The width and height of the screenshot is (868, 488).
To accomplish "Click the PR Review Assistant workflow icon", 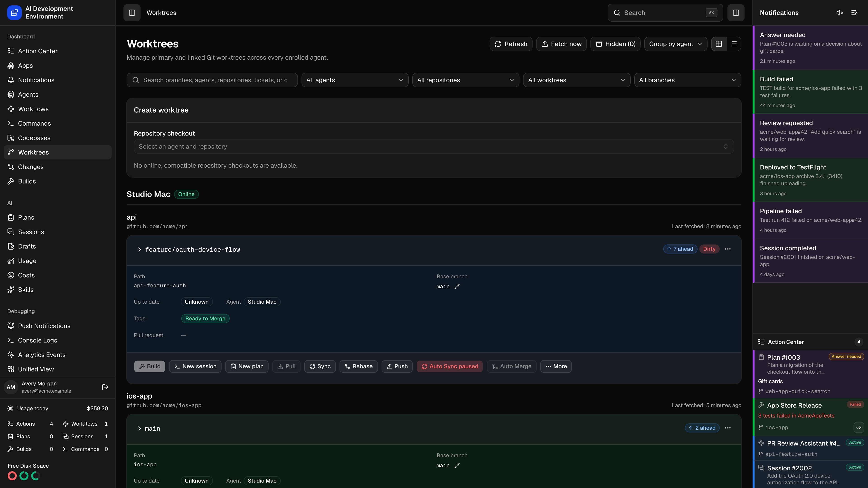I will (x=761, y=443).
